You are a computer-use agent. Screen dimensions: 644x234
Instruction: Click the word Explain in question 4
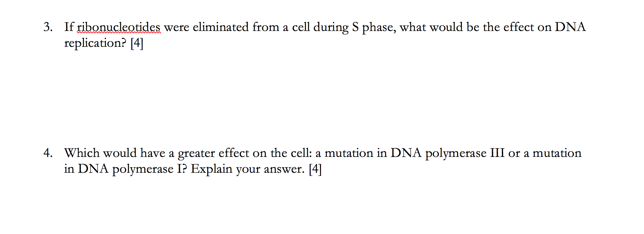211,169
